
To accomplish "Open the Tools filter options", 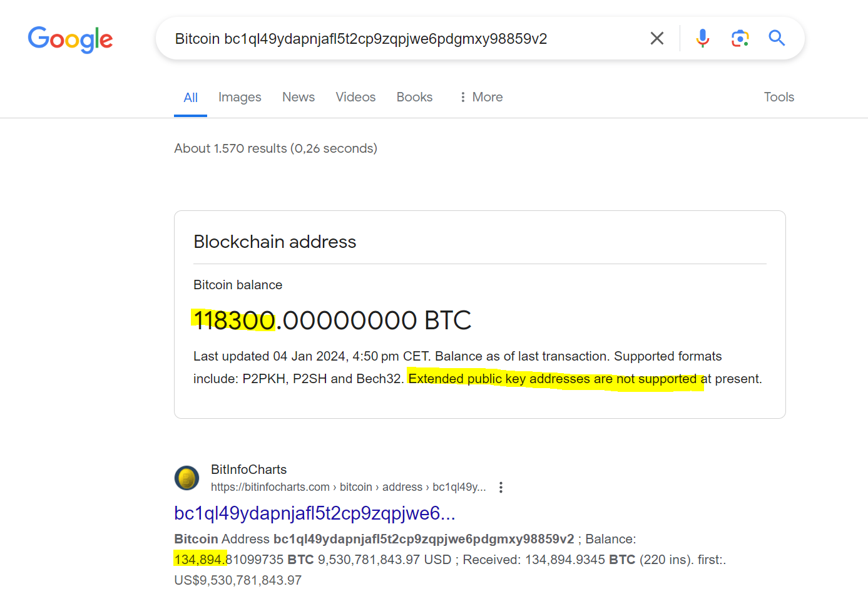I will [x=779, y=97].
